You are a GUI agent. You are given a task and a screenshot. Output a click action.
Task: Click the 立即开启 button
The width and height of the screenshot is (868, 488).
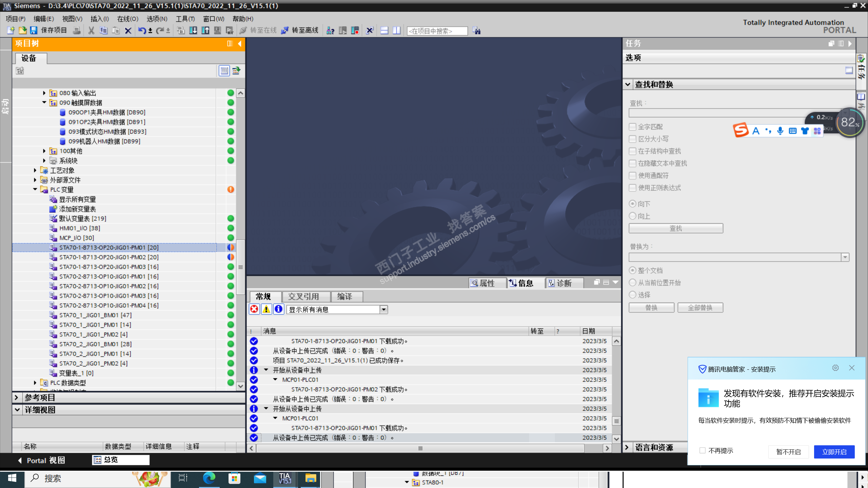coord(834,452)
